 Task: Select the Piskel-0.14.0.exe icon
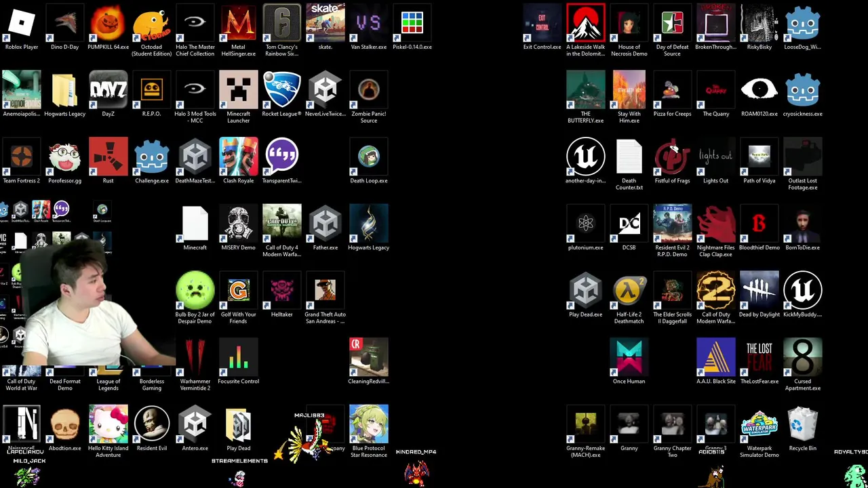coord(412,23)
